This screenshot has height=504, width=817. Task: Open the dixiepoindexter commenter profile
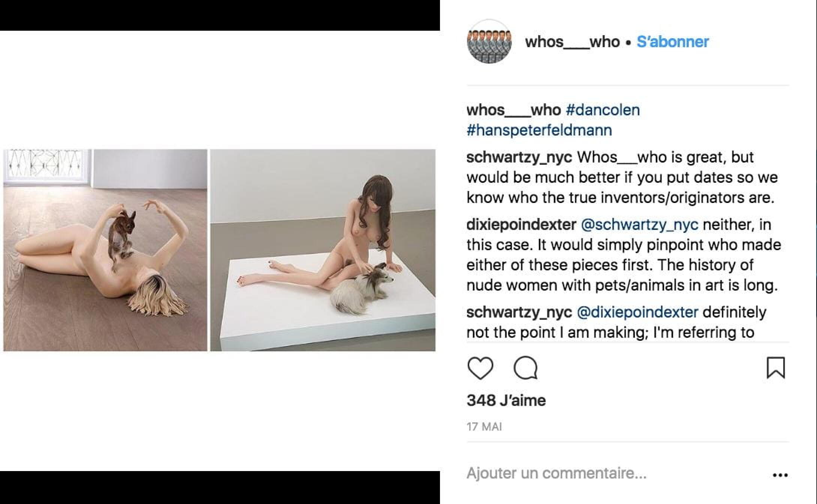click(x=521, y=225)
